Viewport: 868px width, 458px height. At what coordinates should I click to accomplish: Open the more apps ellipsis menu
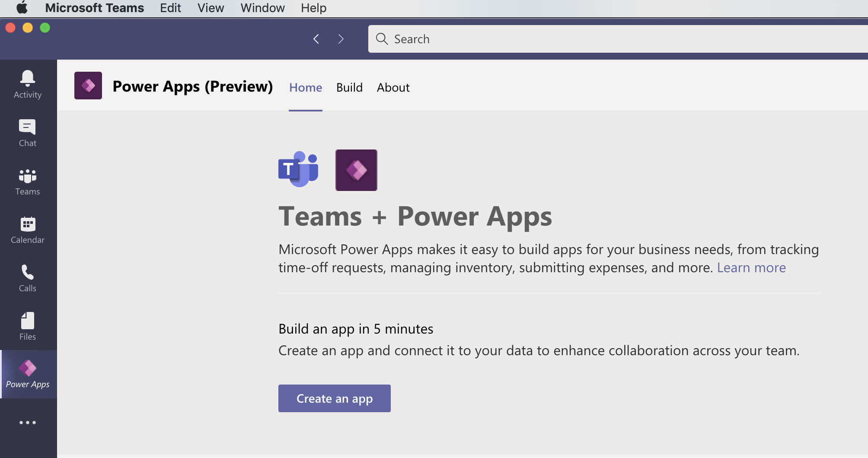coord(28,423)
